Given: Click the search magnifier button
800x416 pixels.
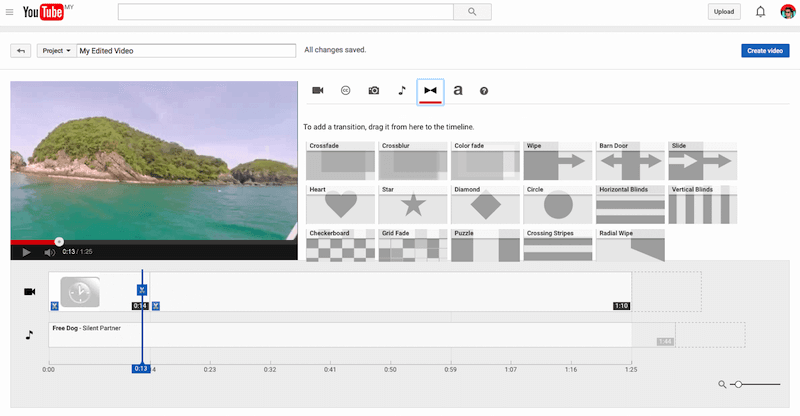Looking at the screenshot, I should click(472, 12).
